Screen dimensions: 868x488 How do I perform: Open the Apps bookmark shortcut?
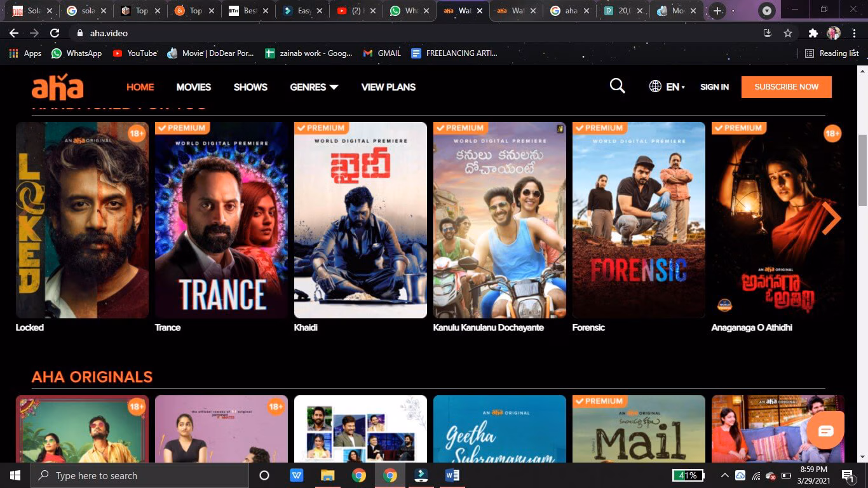click(x=25, y=53)
